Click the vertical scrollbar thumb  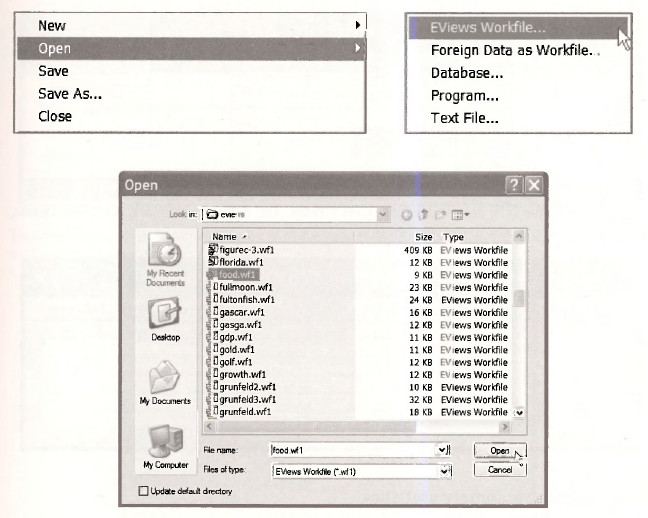click(x=519, y=298)
